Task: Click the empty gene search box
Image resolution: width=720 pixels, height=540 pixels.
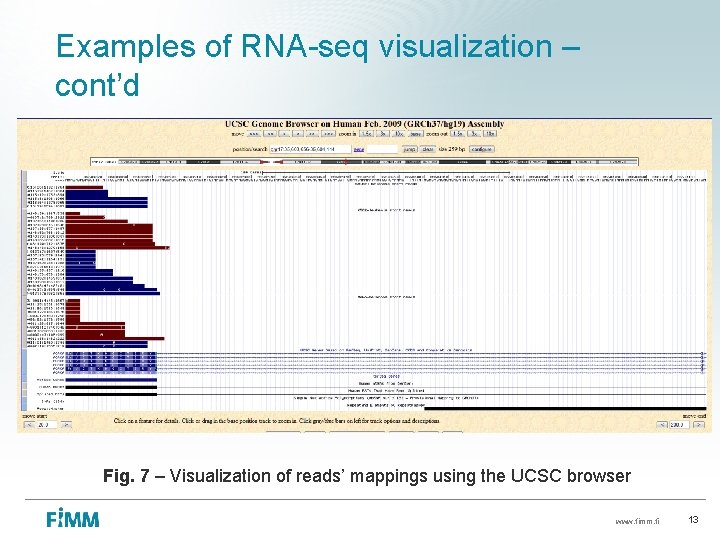Action: [382, 149]
